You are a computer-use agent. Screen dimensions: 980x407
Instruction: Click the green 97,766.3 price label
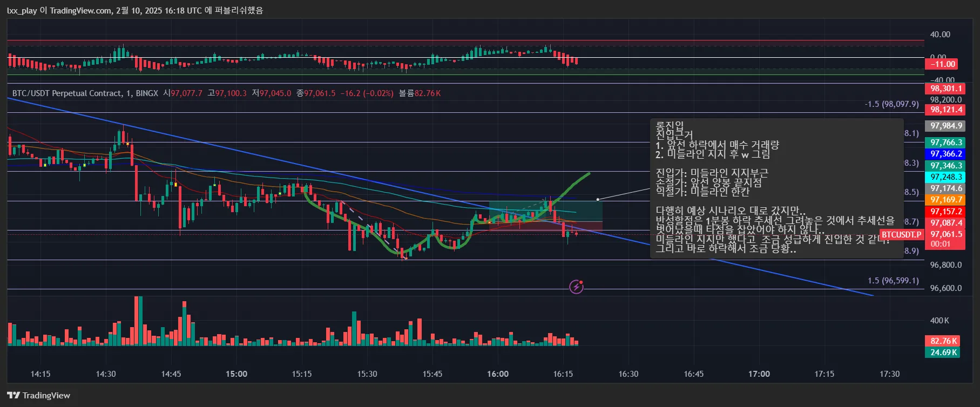tap(946, 143)
